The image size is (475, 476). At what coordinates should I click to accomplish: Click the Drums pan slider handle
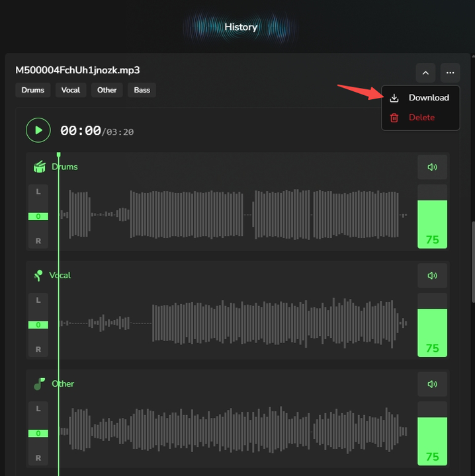click(38, 216)
